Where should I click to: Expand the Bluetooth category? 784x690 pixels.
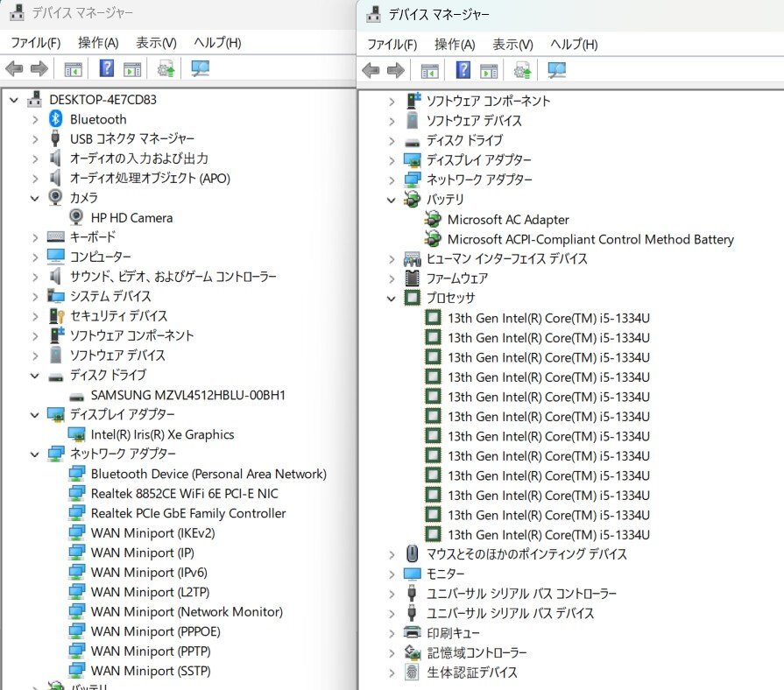click(x=35, y=120)
